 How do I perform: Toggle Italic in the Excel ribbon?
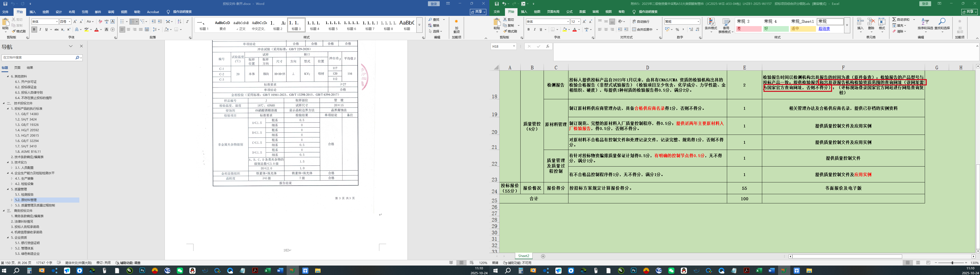534,30
